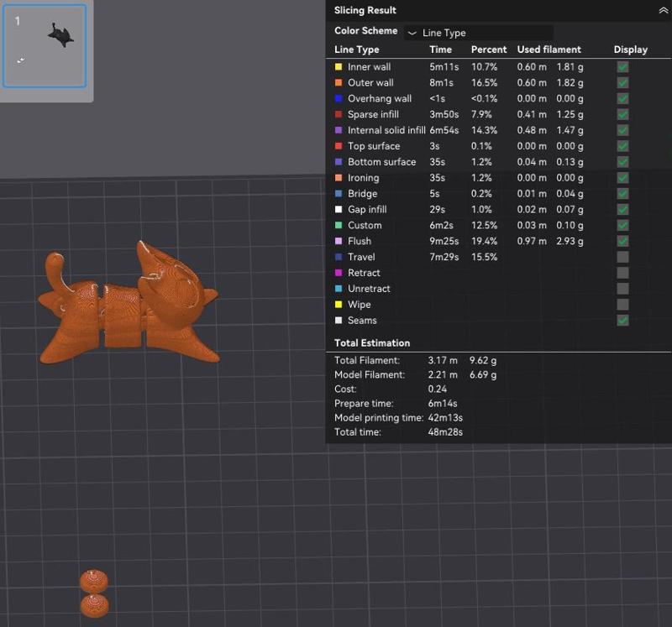Click the Sparse infill color swatch
The width and height of the screenshot is (672, 627).
(x=339, y=114)
